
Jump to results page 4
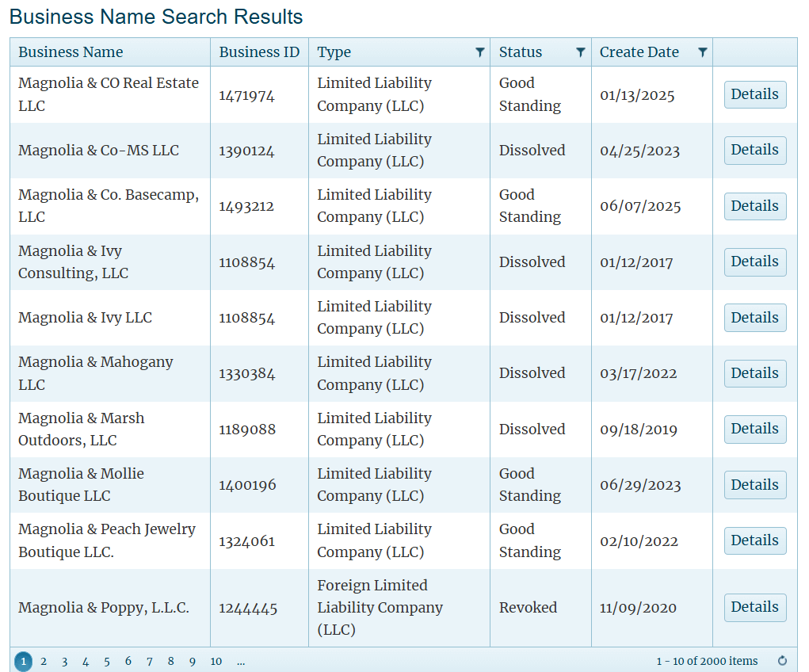click(x=86, y=661)
